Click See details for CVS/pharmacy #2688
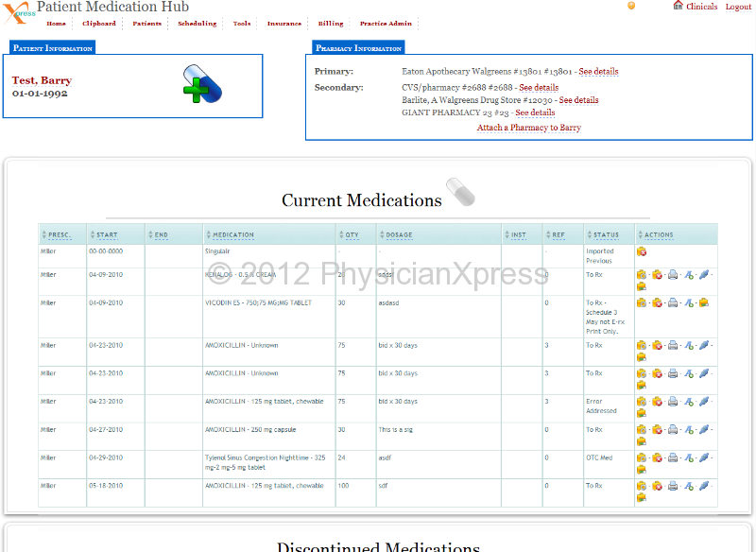This screenshot has height=552, width=756. tap(539, 88)
